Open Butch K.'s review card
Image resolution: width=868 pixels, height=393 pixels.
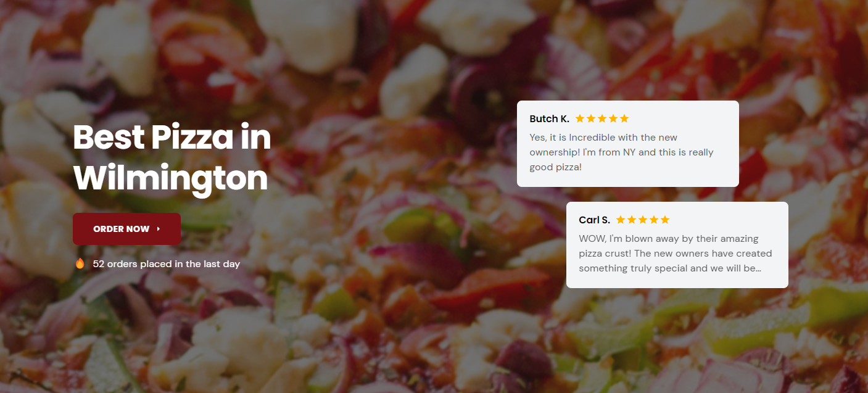[x=628, y=144]
